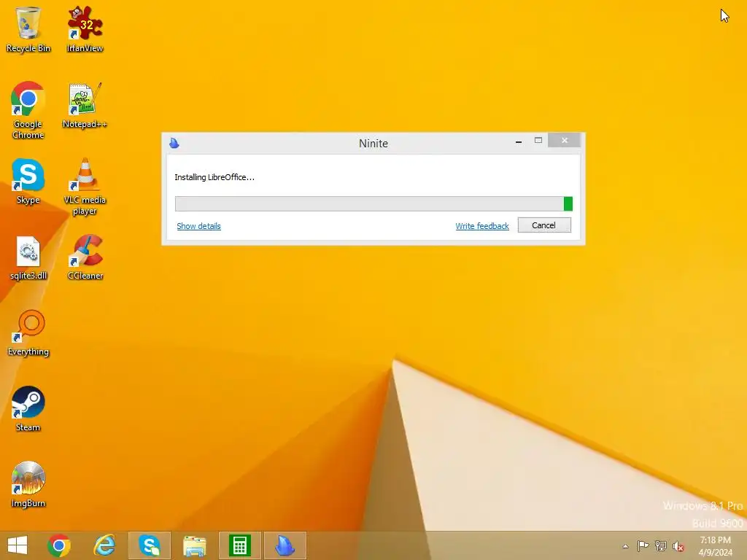
Task: Open File Explorer from the taskbar
Action: (x=195, y=545)
